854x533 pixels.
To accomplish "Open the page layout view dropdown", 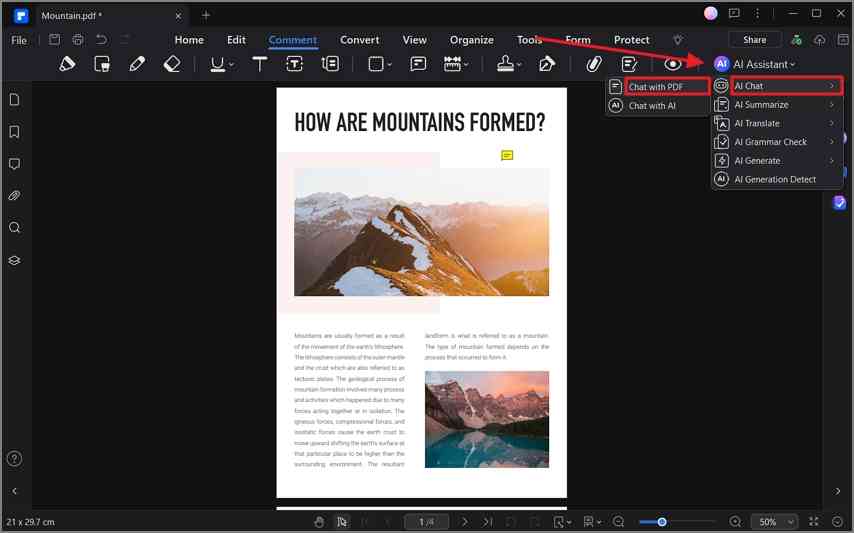I will coord(592,522).
